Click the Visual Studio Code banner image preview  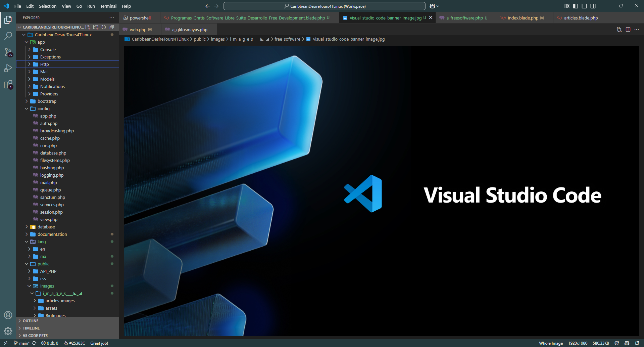click(x=382, y=191)
